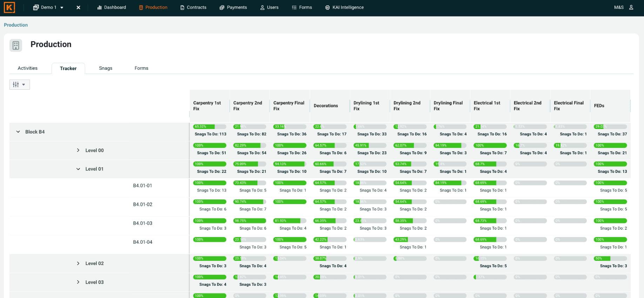Click the X close icon beside Demo 1
The height and width of the screenshot is (298, 644).
point(78,7)
